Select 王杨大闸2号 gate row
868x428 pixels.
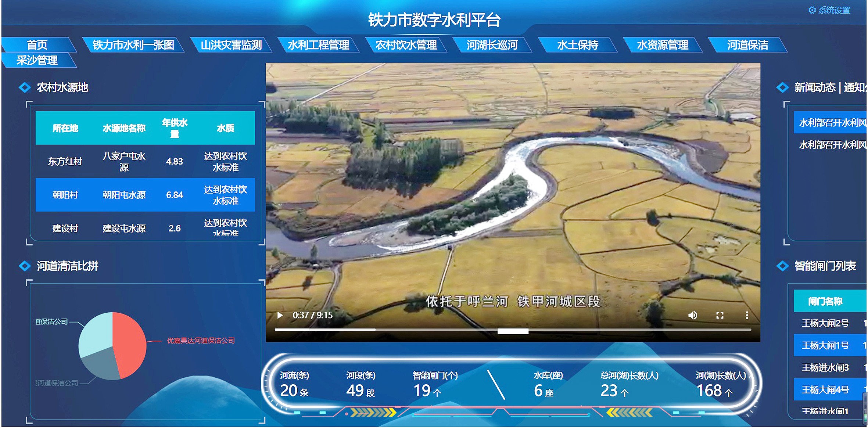[x=830, y=323]
